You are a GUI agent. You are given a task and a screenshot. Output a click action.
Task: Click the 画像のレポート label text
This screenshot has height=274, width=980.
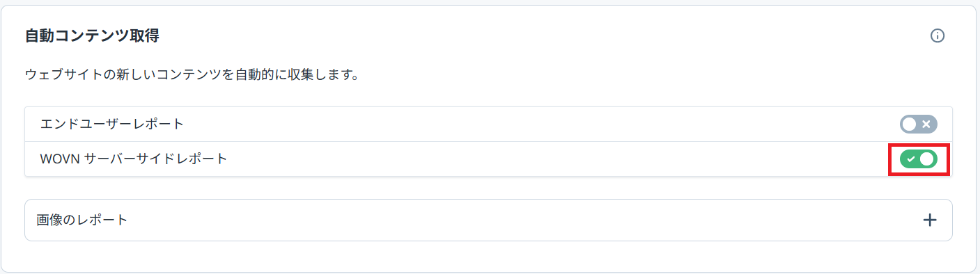click(x=82, y=220)
